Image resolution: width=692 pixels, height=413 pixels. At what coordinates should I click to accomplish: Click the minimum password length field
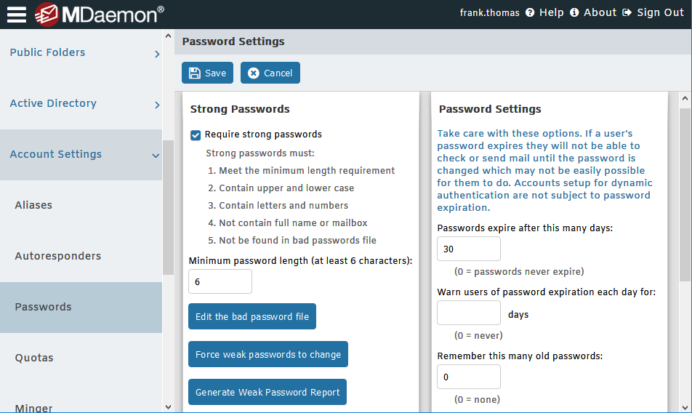point(220,282)
